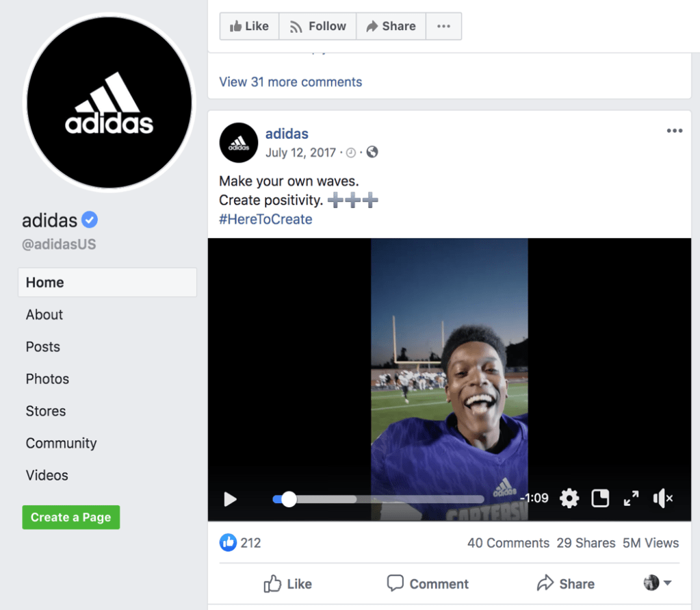Enable picture-in-picture mode on video
700x610 pixels.
pyautogui.click(x=600, y=498)
